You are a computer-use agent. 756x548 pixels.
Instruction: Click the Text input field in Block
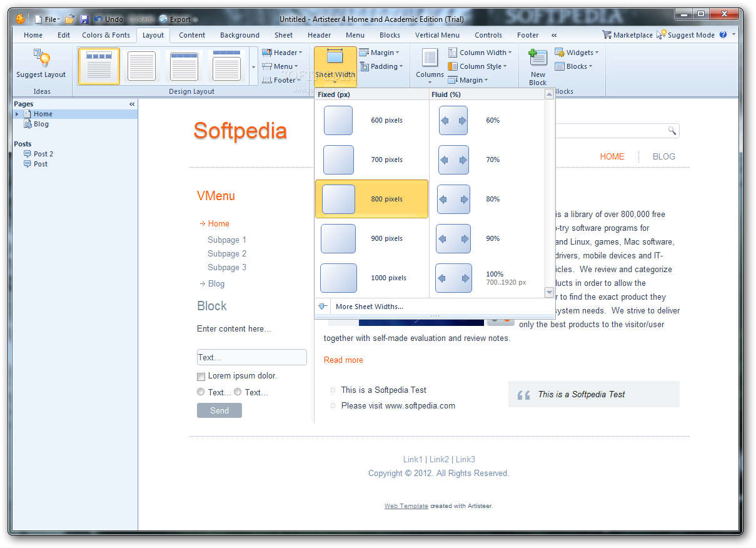click(252, 357)
